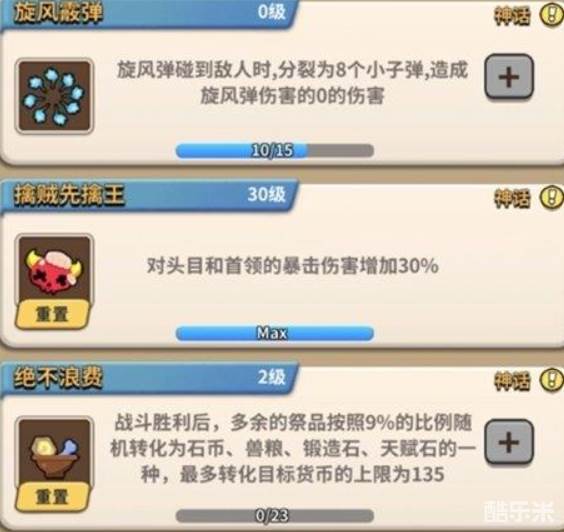The height and width of the screenshot is (532, 564).
Task: Reset the 绝不浪费 skill via 重置
Action: click(53, 497)
